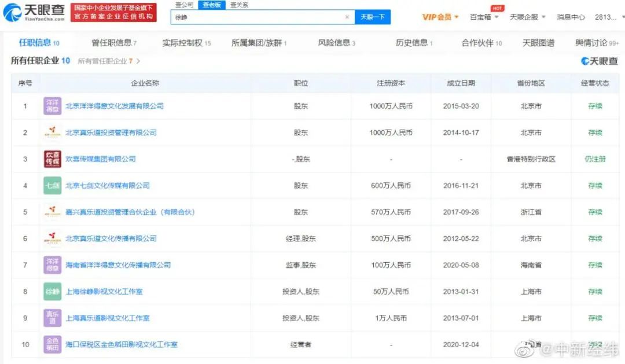Click the 金色稻田 studio logo
The width and height of the screenshot is (625, 364).
pyautogui.click(x=52, y=344)
